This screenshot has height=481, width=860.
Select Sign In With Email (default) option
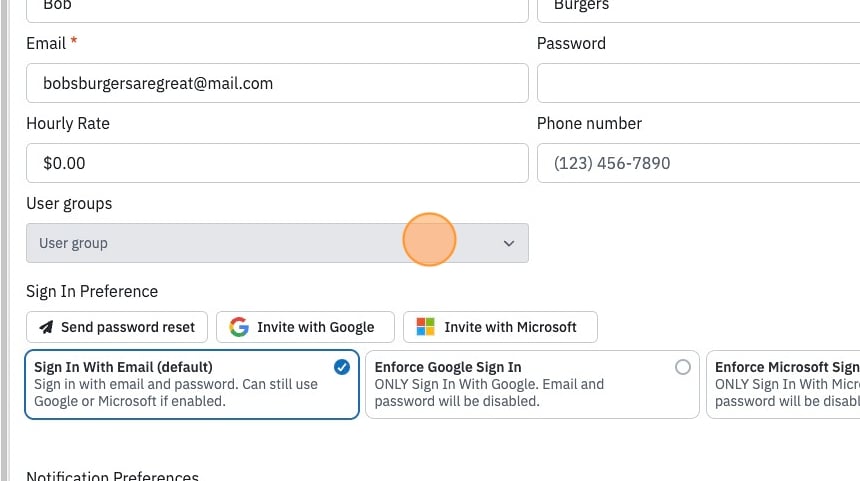192,384
